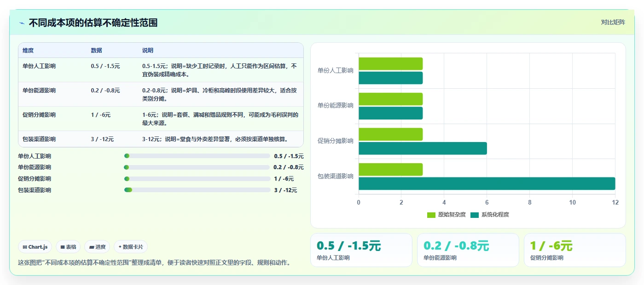
Task: Select the 进度 tag chip
Action: coord(97,247)
